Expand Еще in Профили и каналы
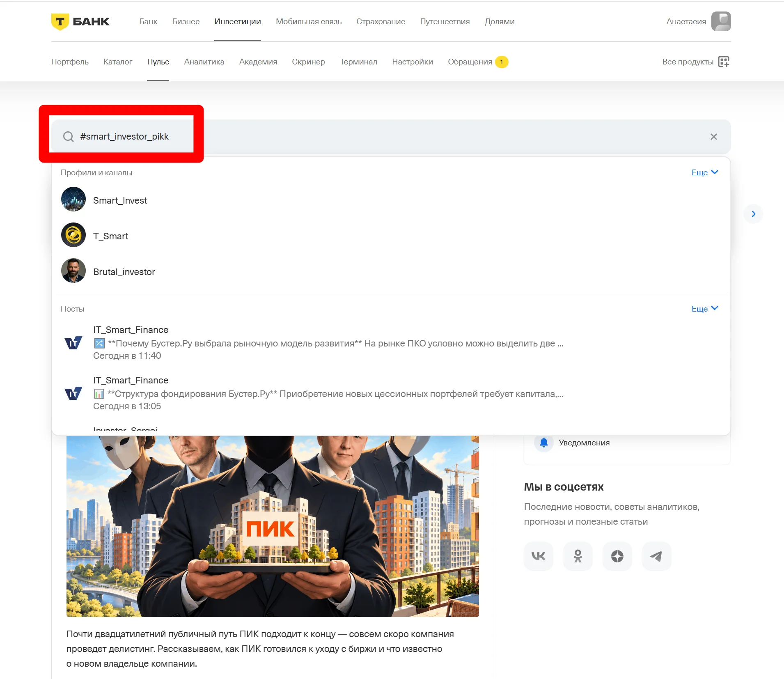Viewport: 784px width, 679px height. coord(705,172)
